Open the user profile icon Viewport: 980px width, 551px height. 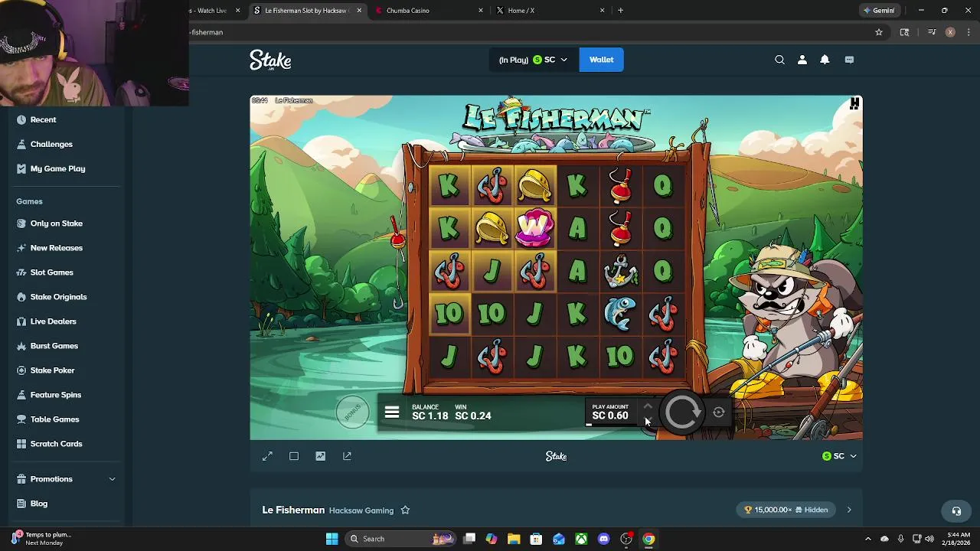802,60
